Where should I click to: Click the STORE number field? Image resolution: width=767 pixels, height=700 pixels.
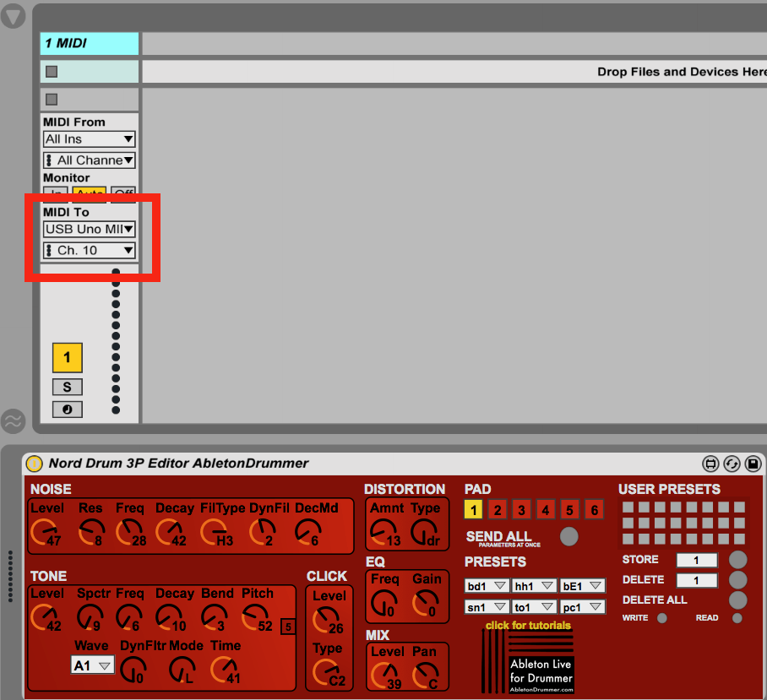(697, 560)
